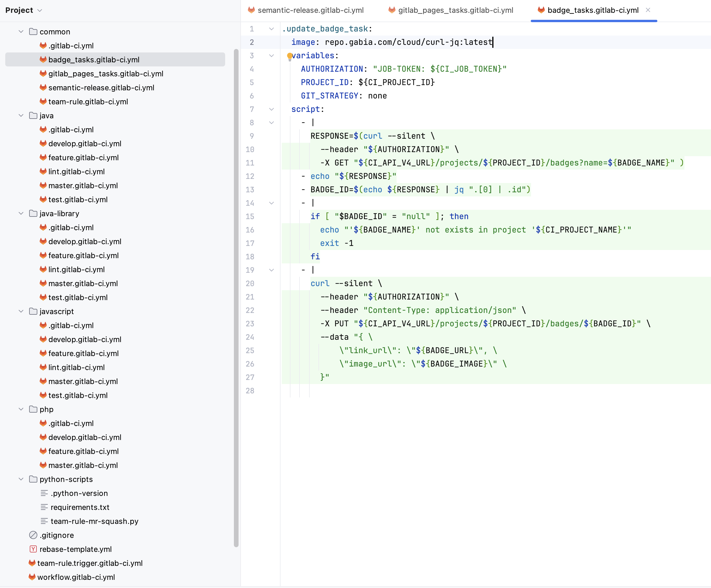The height and width of the screenshot is (588, 711).
Task: Click text file icon of requirements.txt
Action: click(44, 507)
